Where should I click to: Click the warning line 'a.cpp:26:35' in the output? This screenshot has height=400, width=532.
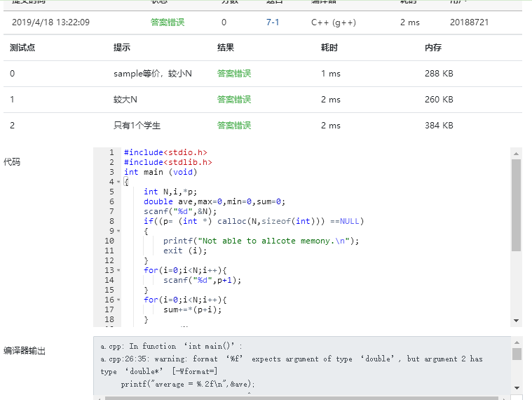pyautogui.click(x=292, y=359)
